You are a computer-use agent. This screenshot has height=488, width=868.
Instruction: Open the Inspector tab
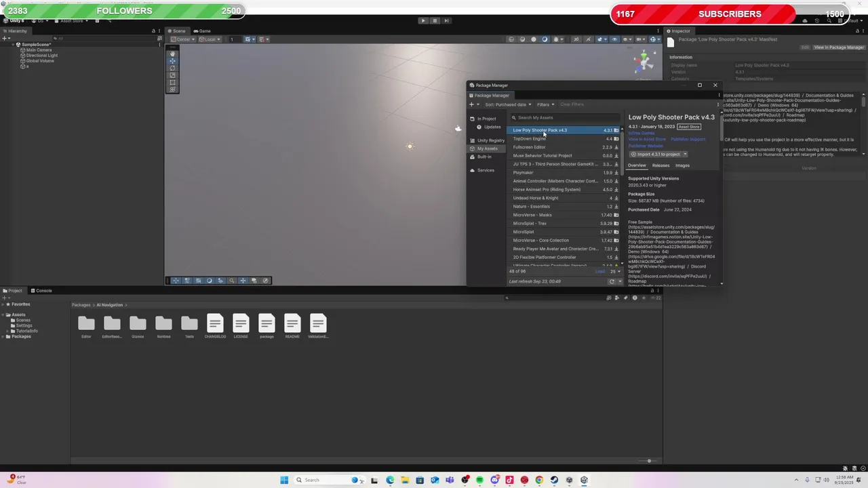coord(678,31)
